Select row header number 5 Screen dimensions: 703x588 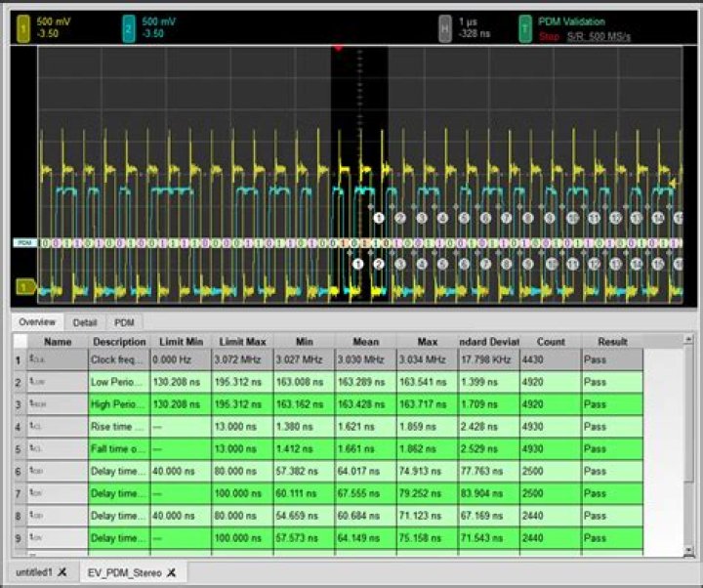19,449
